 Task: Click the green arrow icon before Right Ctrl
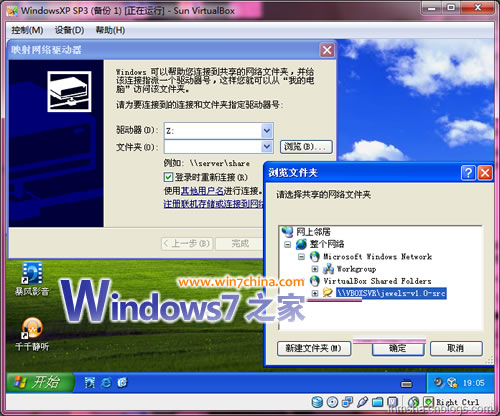(x=428, y=402)
